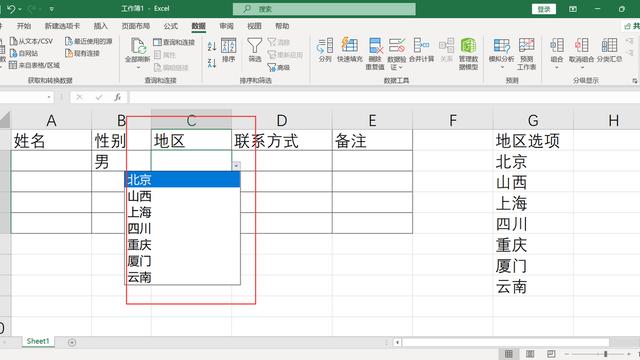Open the Home (开始) tab
Screen dimensions: 640x360
pos(24,26)
